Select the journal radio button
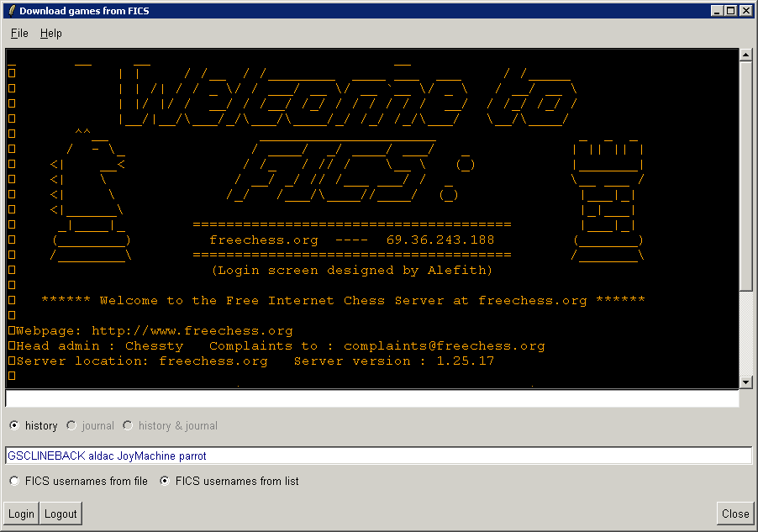Viewport: 758px width, 532px height. (x=71, y=426)
